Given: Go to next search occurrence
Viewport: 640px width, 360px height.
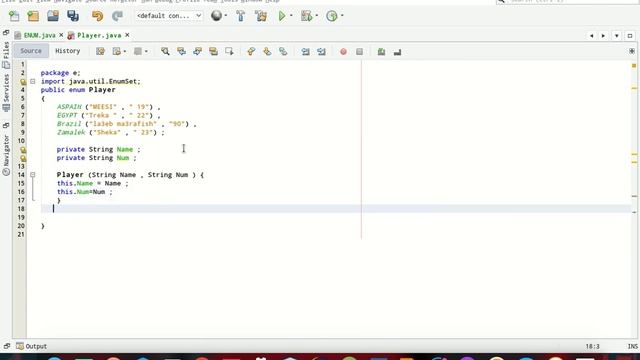Looking at the screenshot, I should tap(197, 51).
